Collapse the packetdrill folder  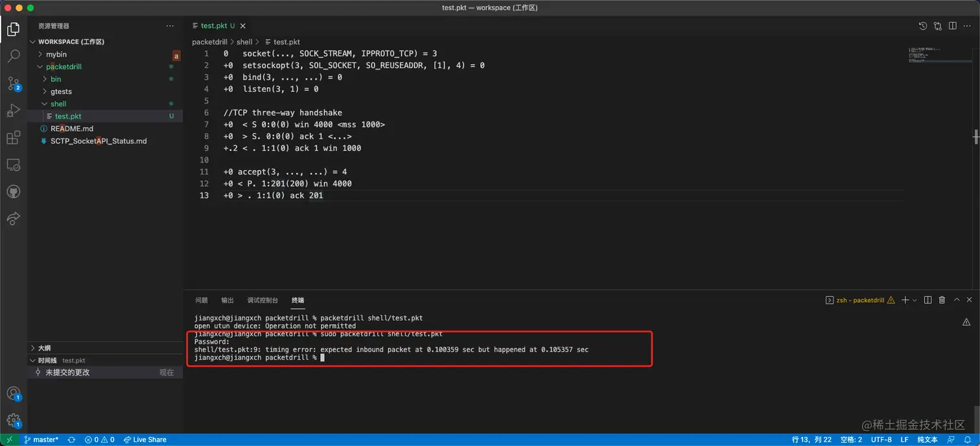[104, 67]
